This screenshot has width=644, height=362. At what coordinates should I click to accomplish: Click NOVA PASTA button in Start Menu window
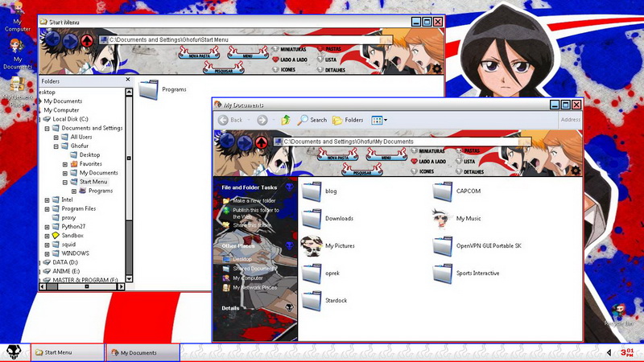coord(199,53)
